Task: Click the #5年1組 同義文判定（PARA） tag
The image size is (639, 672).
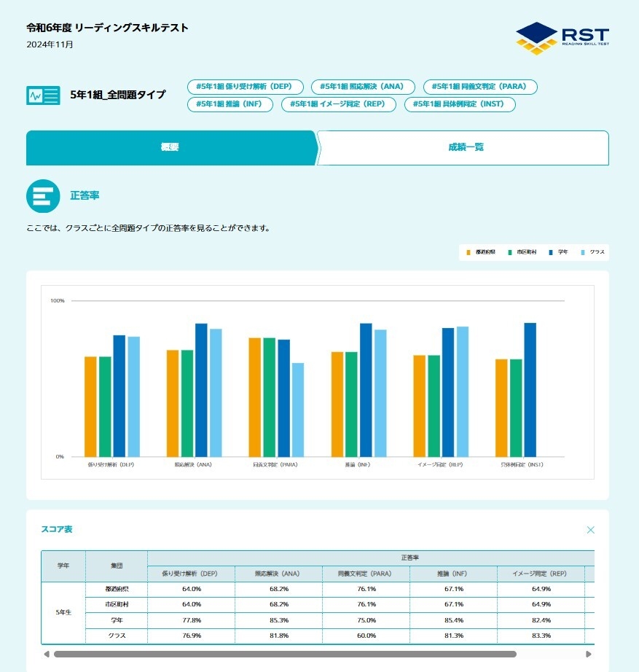Action: (479, 87)
